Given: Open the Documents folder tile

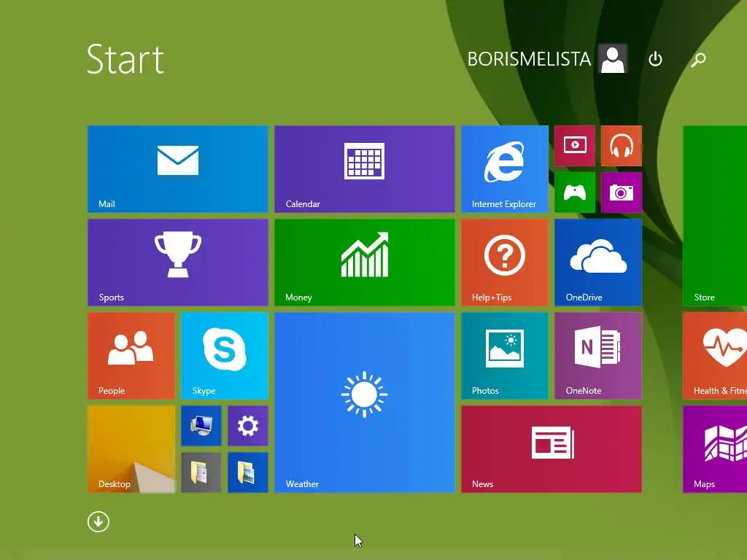Looking at the screenshot, I should point(201,472).
